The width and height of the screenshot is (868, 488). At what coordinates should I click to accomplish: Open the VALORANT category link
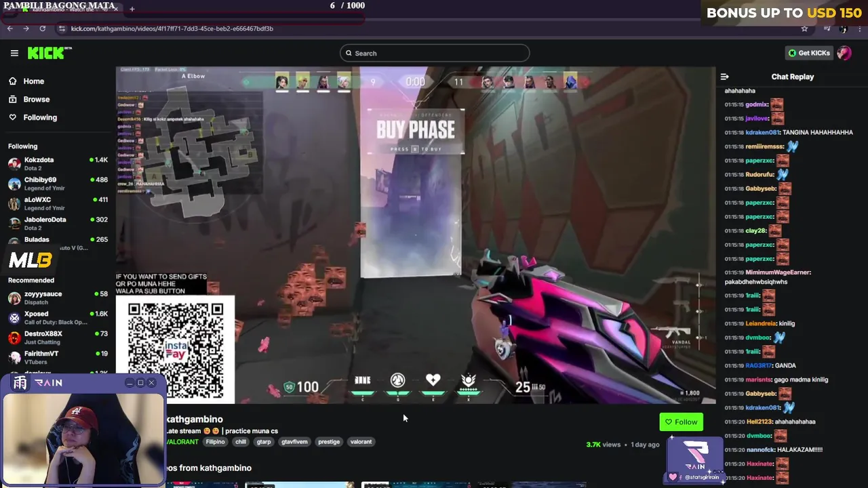[182, 442]
